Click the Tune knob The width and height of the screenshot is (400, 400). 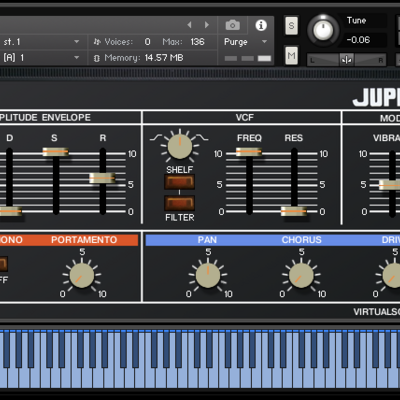[x=323, y=30]
